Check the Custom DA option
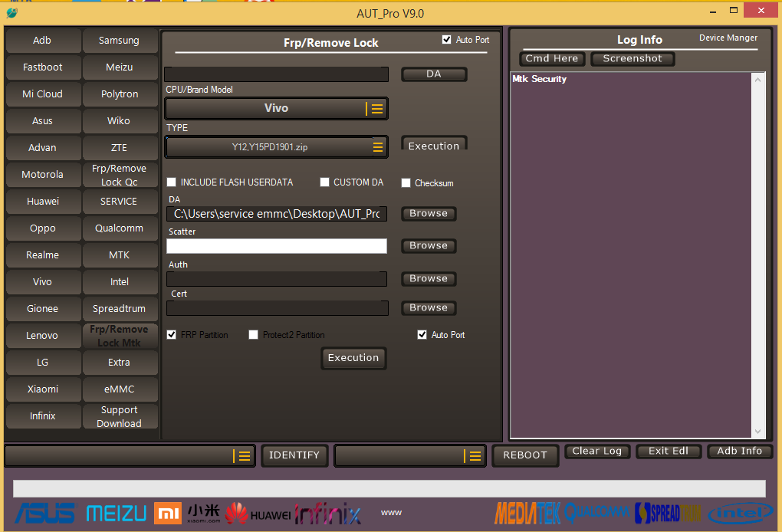Screen dimensions: 782x532 324,182
